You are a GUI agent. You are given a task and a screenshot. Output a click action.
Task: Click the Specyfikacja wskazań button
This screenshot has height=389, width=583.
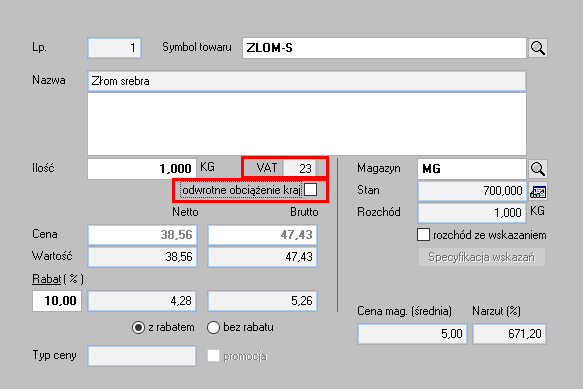pyautogui.click(x=481, y=257)
